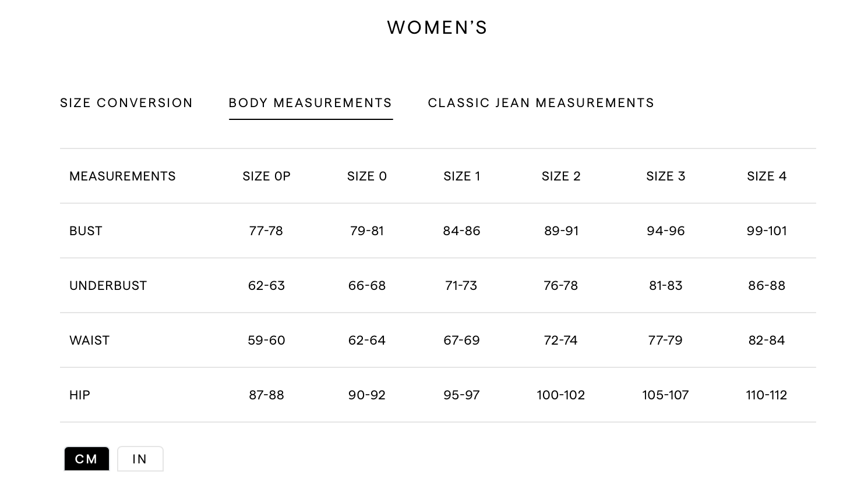Click the Size 2 column header
Screen dimensions: 868x496
click(x=561, y=176)
